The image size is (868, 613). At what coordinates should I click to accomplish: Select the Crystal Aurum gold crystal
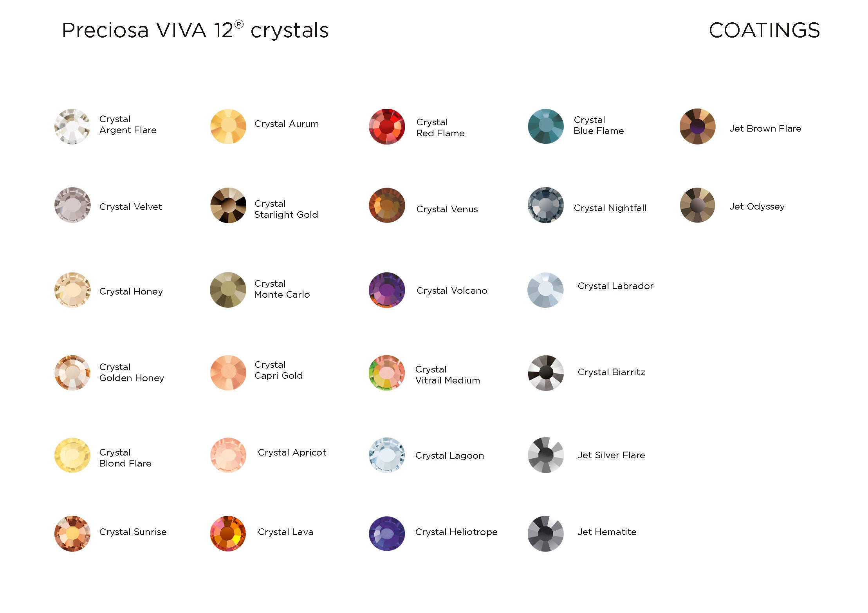pyautogui.click(x=228, y=127)
